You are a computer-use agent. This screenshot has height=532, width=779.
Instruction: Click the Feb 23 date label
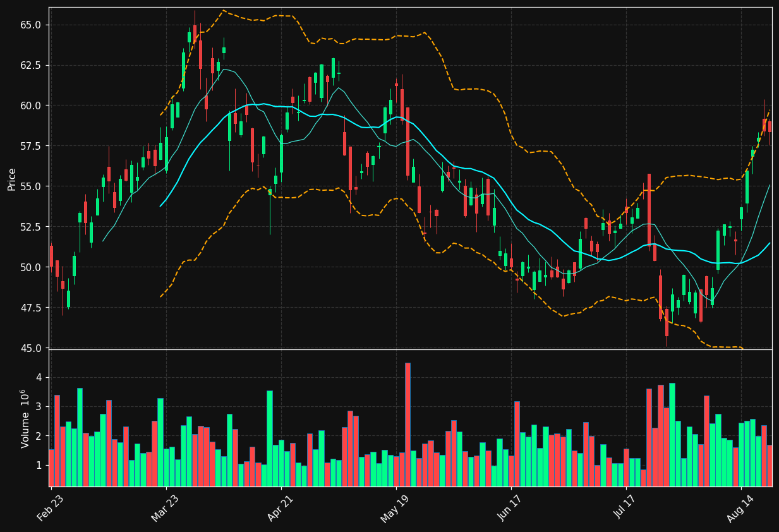(x=51, y=508)
